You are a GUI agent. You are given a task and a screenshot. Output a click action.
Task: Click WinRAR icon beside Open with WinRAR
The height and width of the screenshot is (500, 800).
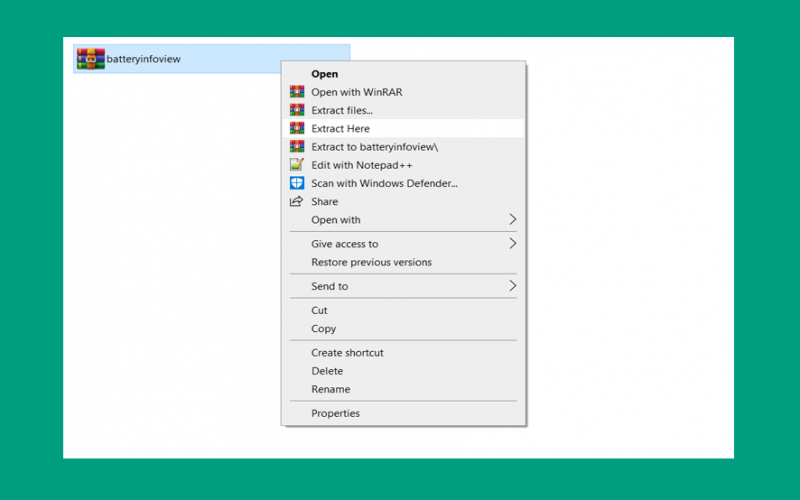click(x=297, y=92)
